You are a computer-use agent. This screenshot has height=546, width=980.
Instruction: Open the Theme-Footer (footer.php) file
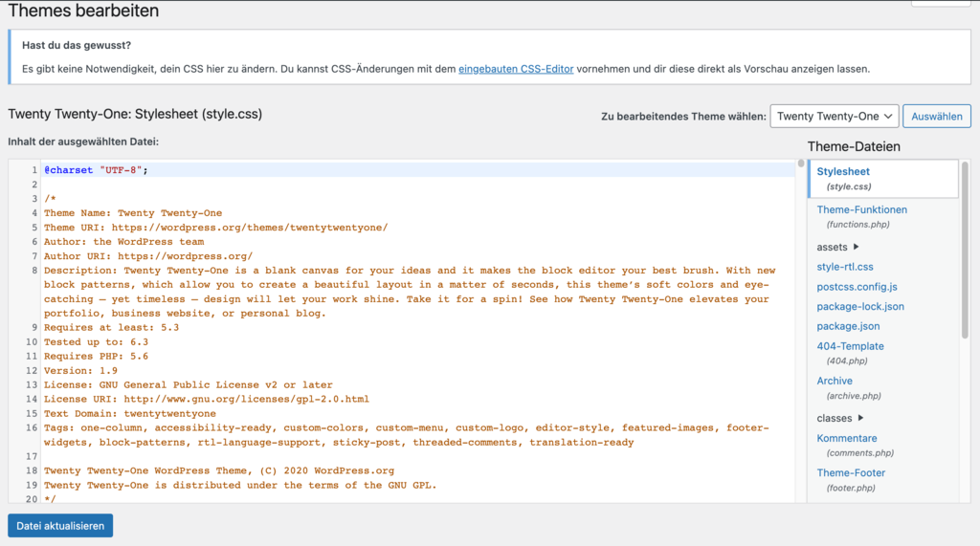click(851, 472)
